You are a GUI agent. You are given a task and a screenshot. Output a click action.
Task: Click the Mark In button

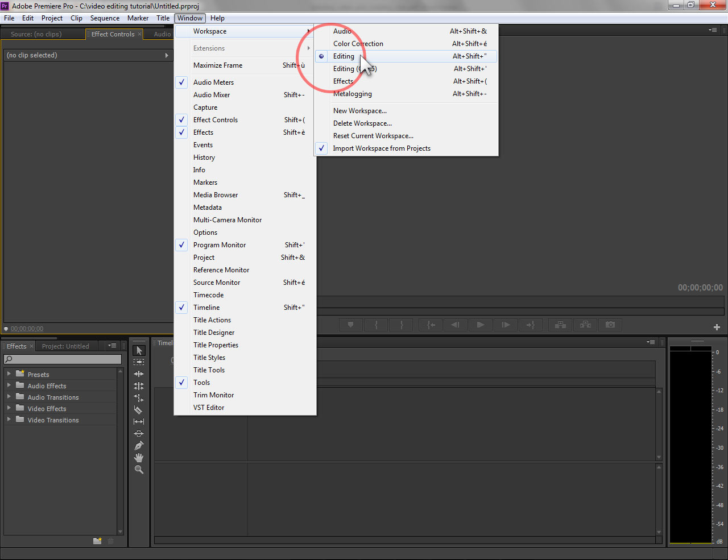pos(376,325)
